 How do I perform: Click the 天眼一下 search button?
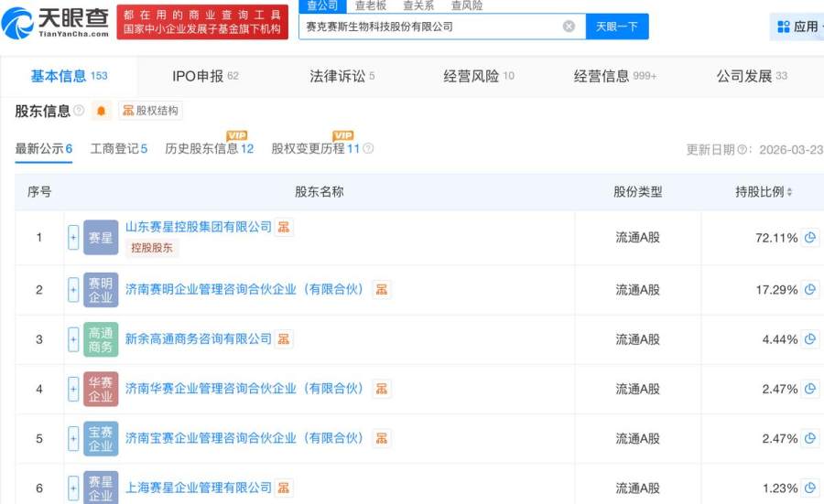coord(617,27)
